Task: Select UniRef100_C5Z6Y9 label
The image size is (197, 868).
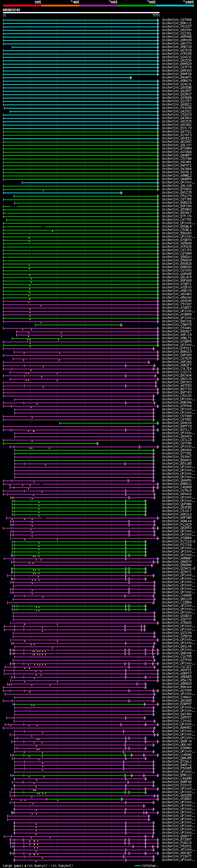Action: pyautogui.click(x=177, y=115)
